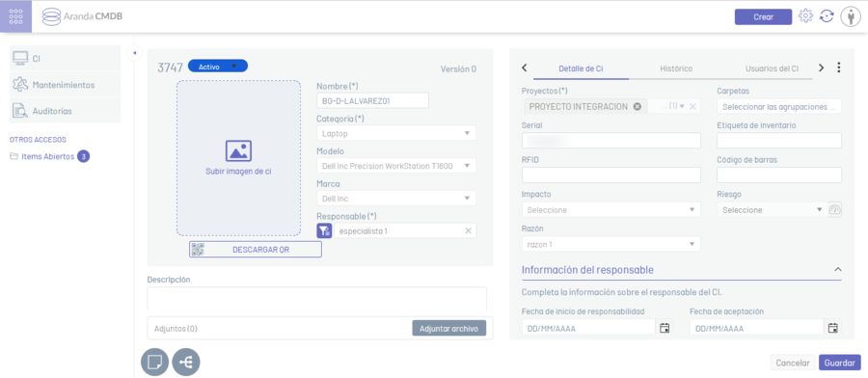The width and height of the screenshot is (868, 378).
Task: Open the apps grid menu icon
Action: [16, 16]
